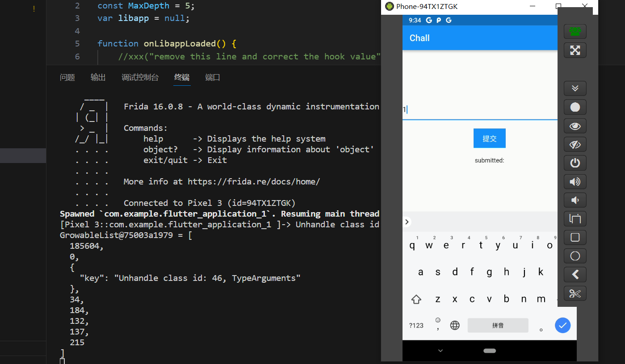Tap the u key on phone keyboard

515,245
